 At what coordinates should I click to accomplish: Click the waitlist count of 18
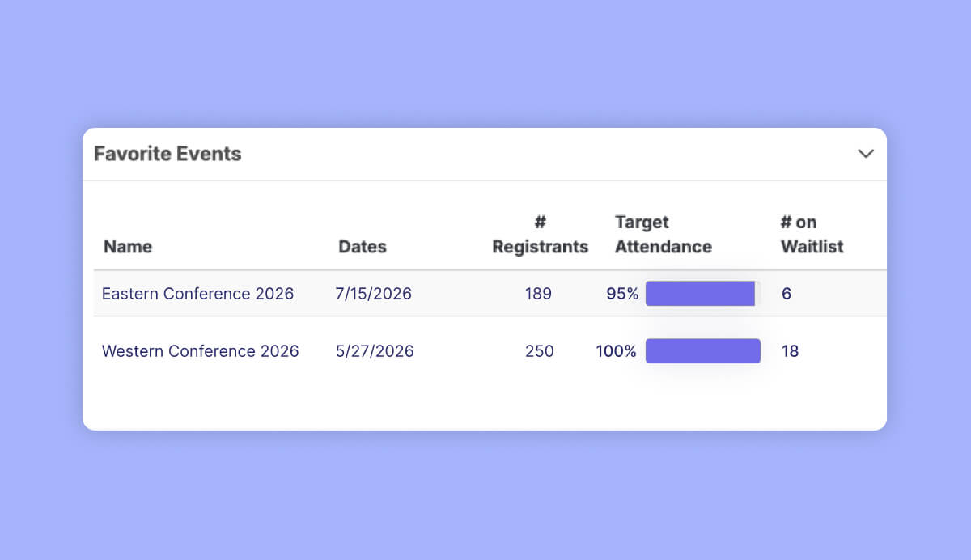tap(789, 351)
